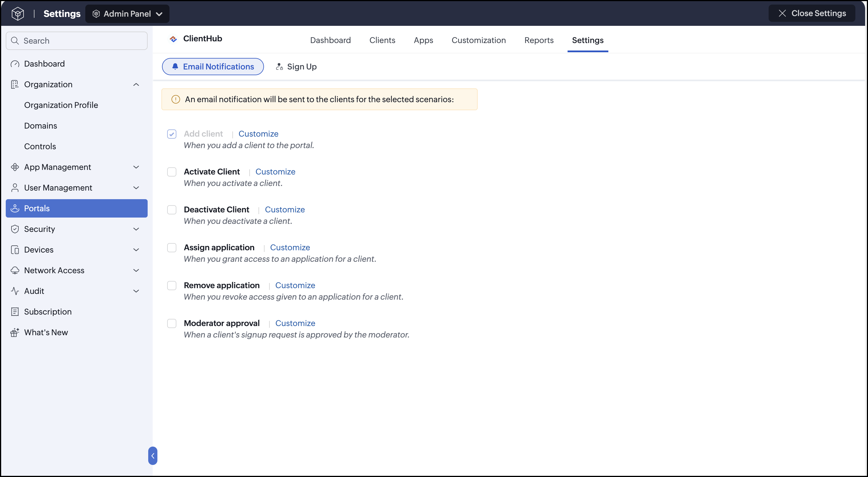The height and width of the screenshot is (477, 868).
Task: Open the What's New sidebar item
Action: 76,333
